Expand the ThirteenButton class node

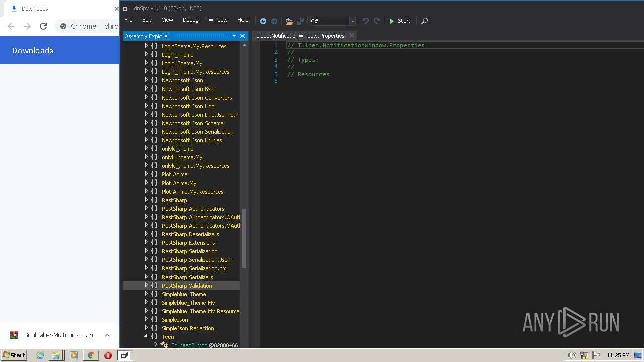pos(156,345)
